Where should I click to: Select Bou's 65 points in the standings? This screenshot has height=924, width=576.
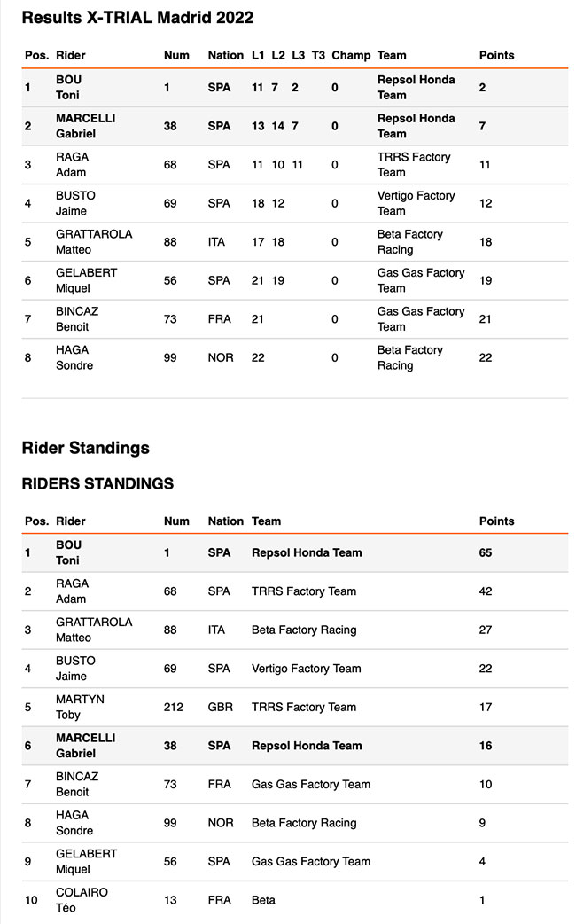point(486,552)
